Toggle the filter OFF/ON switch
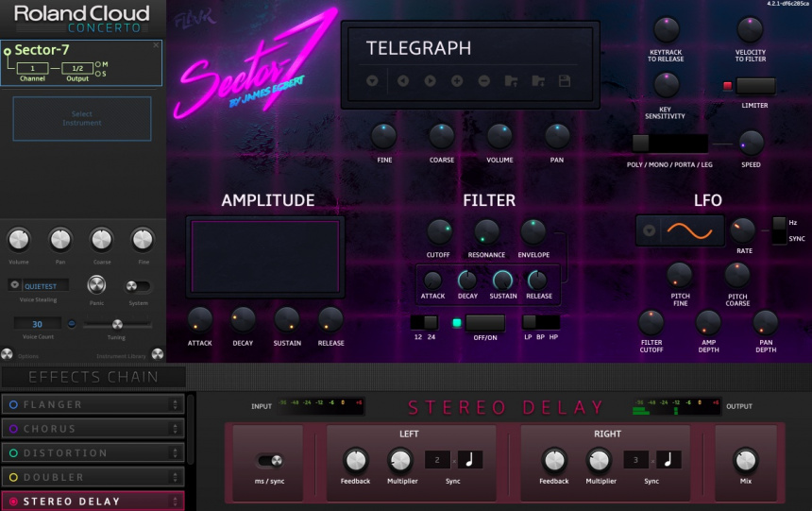The height and width of the screenshot is (511, 812). pos(484,323)
